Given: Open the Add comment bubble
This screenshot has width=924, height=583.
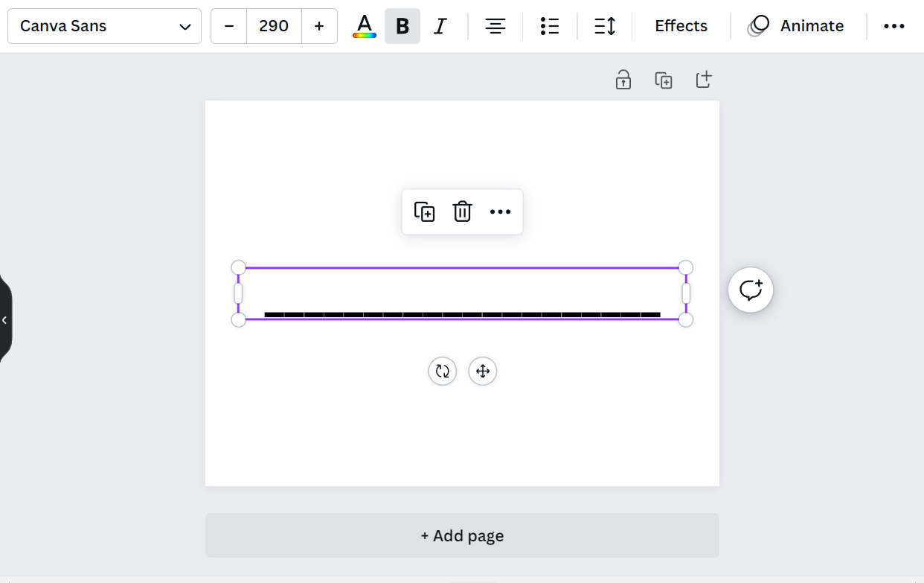Looking at the screenshot, I should point(750,290).
